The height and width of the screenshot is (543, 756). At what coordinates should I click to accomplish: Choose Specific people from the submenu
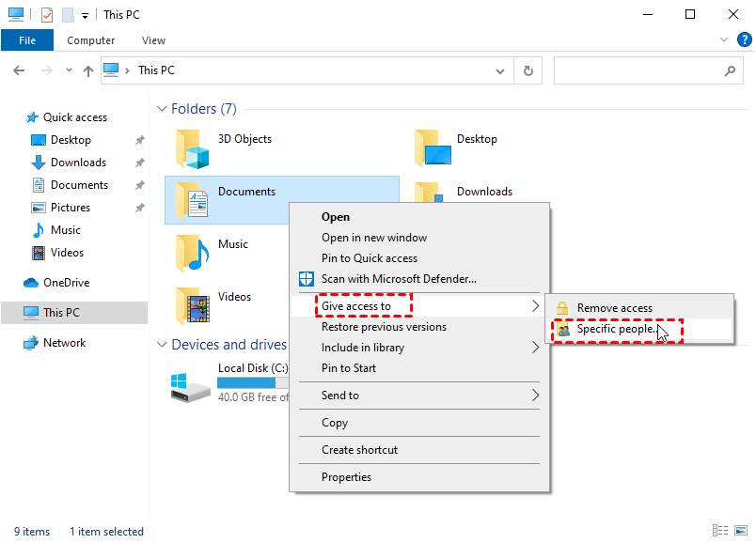tap(616, 330)
